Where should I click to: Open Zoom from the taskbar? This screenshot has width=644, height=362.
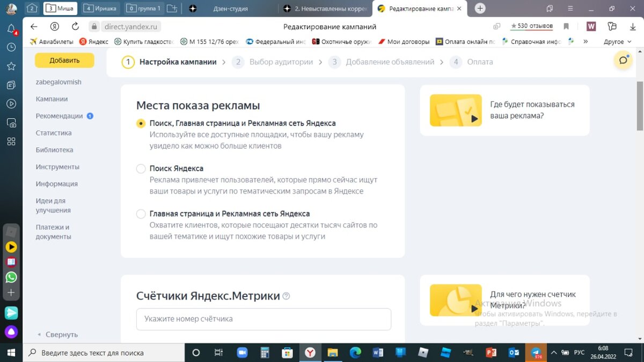(241, 352)
